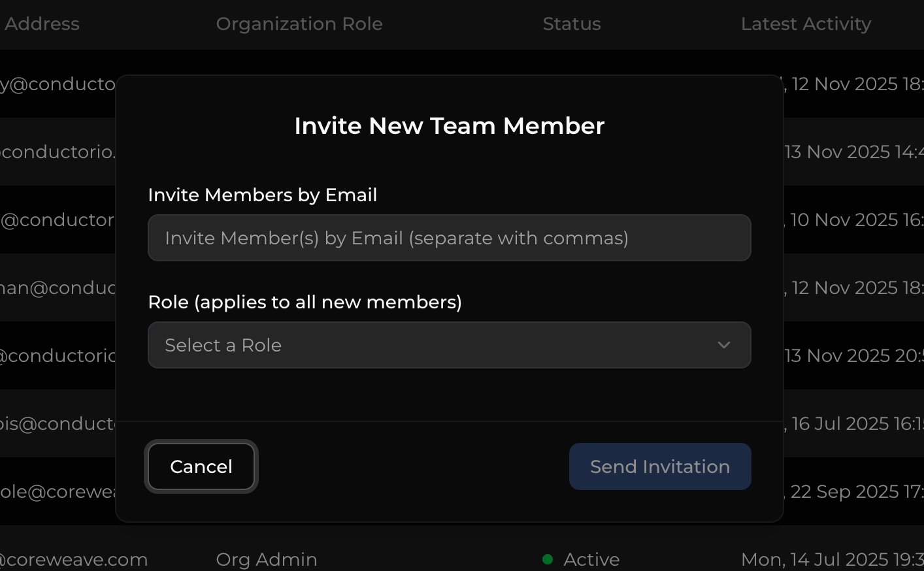The height and width of the screenshot is (571, 924).
Task: Click the Invite Members by Email label
Action: [262, 195]
